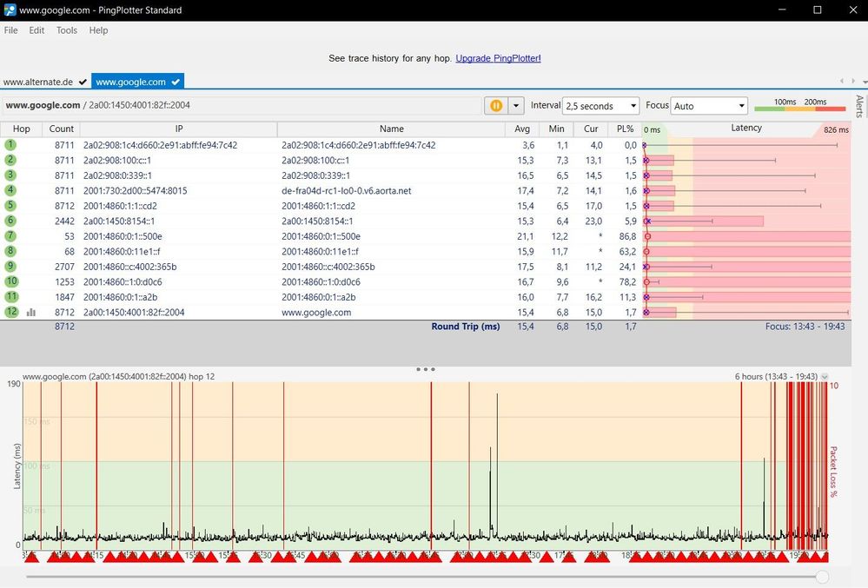
Task: Click the timeline title www.google.com hop 12
Action: pyautogui.click(x=118, y=376)
